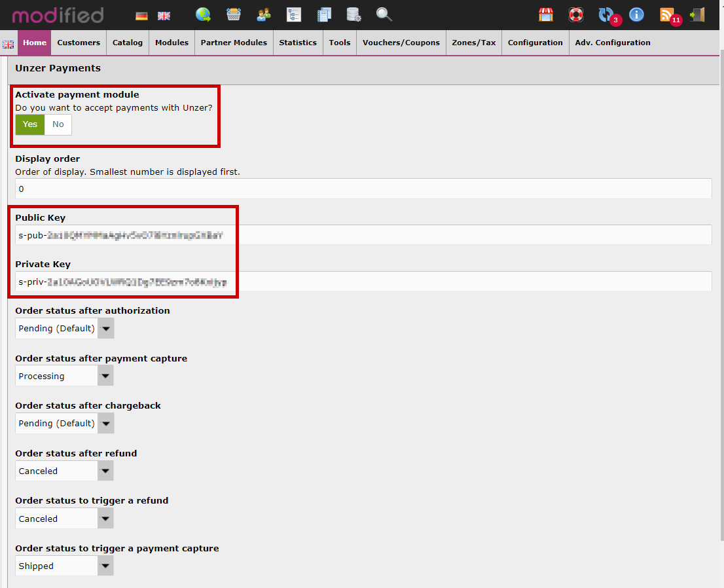Switch language to German flag

pos(141,16)
